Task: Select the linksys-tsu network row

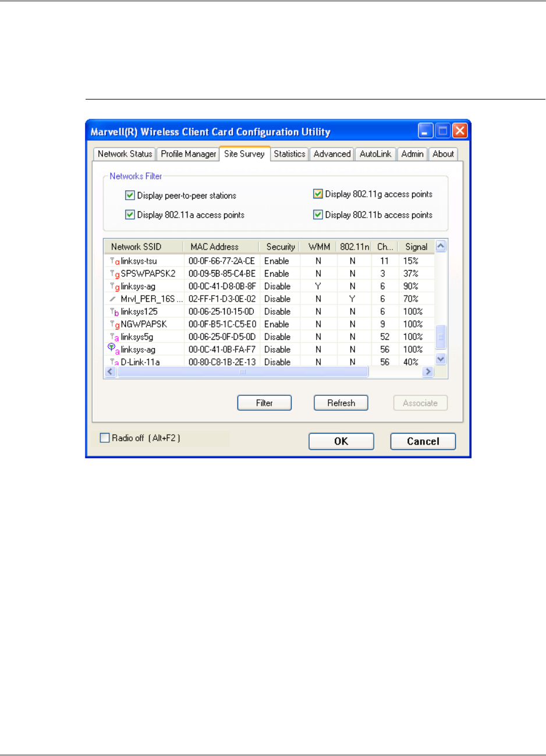Action: (270, 261)
